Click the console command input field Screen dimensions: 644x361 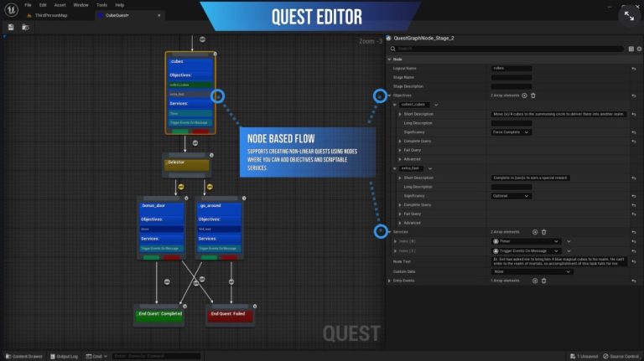(156, 356)
